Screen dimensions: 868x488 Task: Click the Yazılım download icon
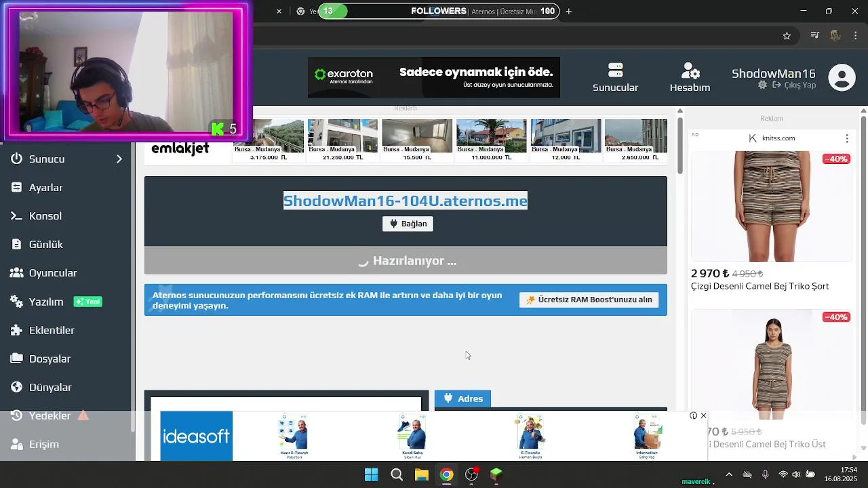pyautogui.click(x=17, y=302)
